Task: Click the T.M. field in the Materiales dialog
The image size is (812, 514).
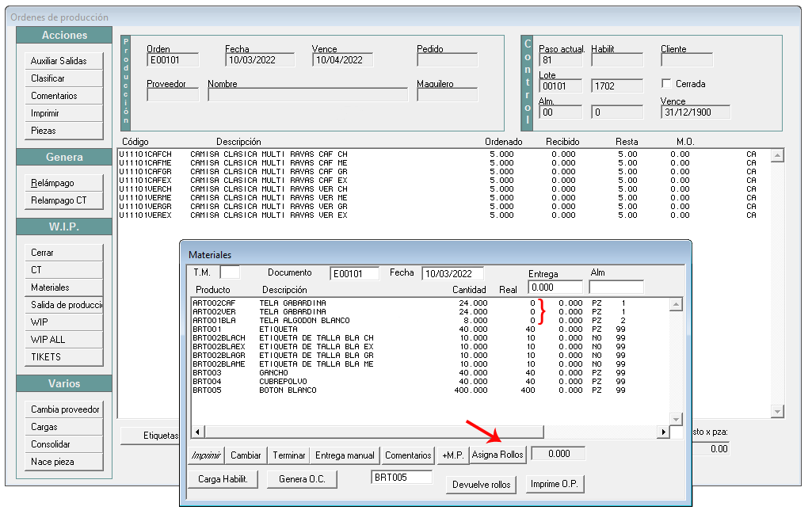Action: [230, 272]
